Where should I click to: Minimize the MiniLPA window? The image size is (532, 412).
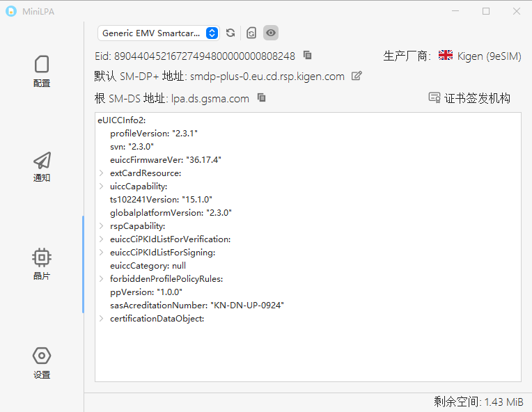coord(455,11)
